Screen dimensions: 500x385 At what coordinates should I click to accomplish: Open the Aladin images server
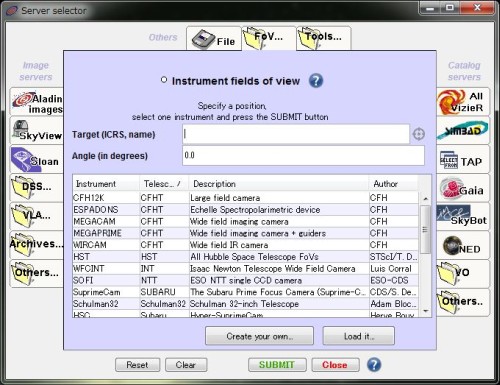pyautogui.click(x=37, y=102)
